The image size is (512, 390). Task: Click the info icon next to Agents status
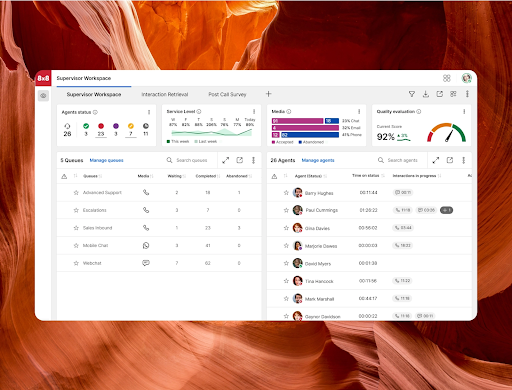[x=95, y=112]
